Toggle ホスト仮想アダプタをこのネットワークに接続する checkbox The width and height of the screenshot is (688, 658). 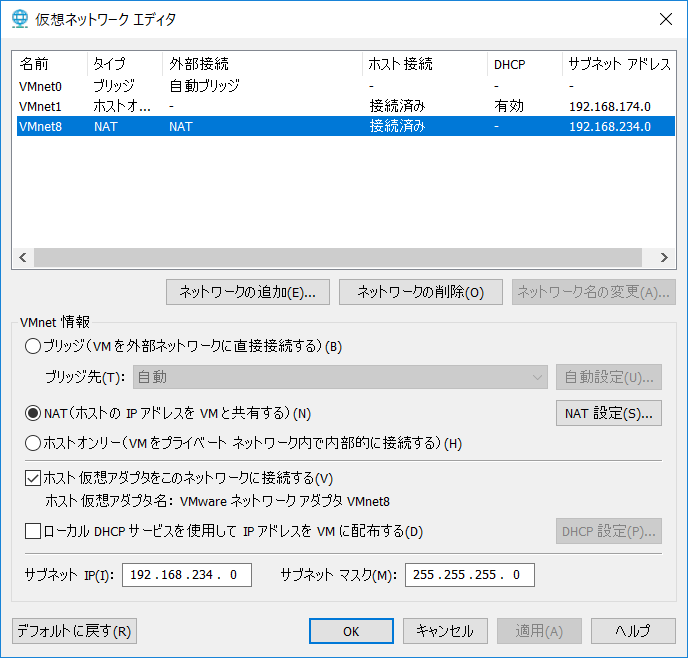[33, 478]
